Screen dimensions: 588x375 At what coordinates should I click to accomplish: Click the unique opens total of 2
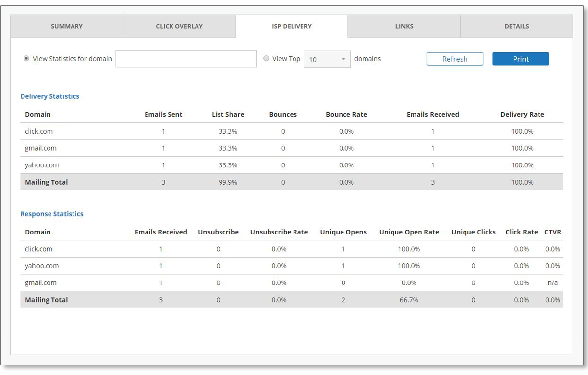(x=343, y=300)
